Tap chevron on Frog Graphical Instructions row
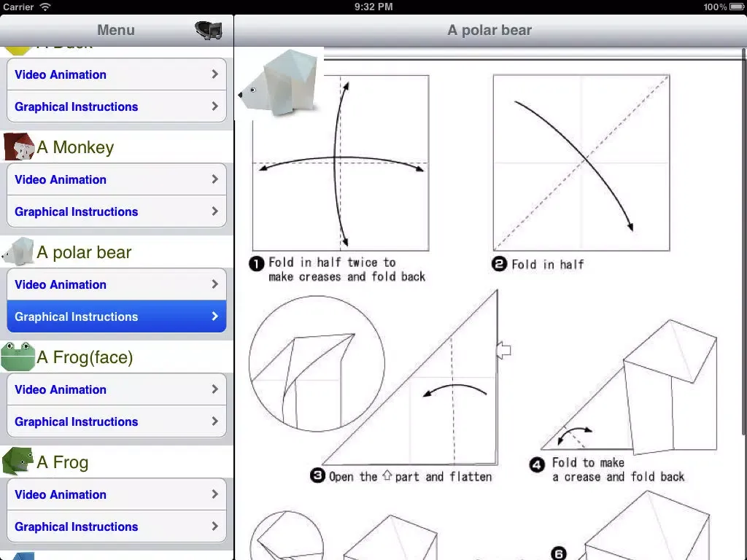The height and width of the screenshot is (560, 747). 215,526
